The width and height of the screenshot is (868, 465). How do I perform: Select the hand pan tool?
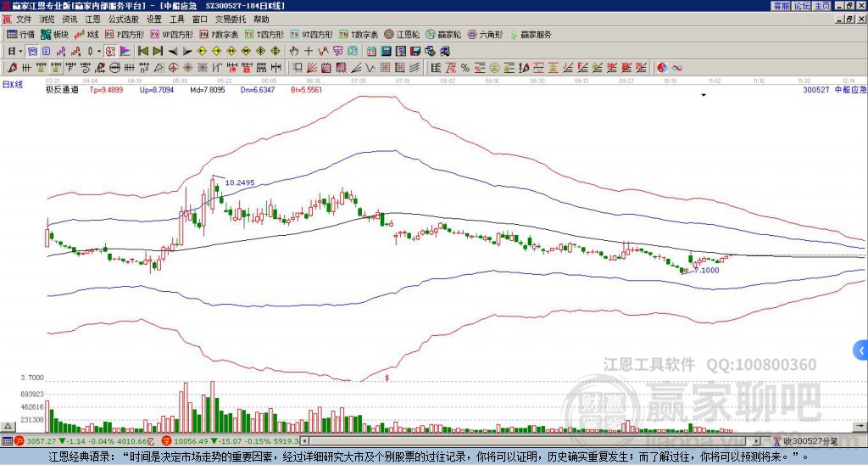point(294,52)
